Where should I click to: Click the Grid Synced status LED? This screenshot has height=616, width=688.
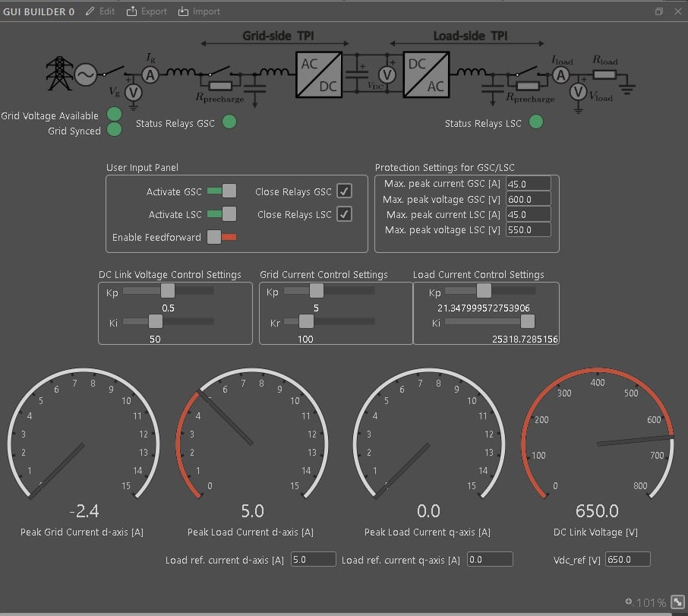115,130
